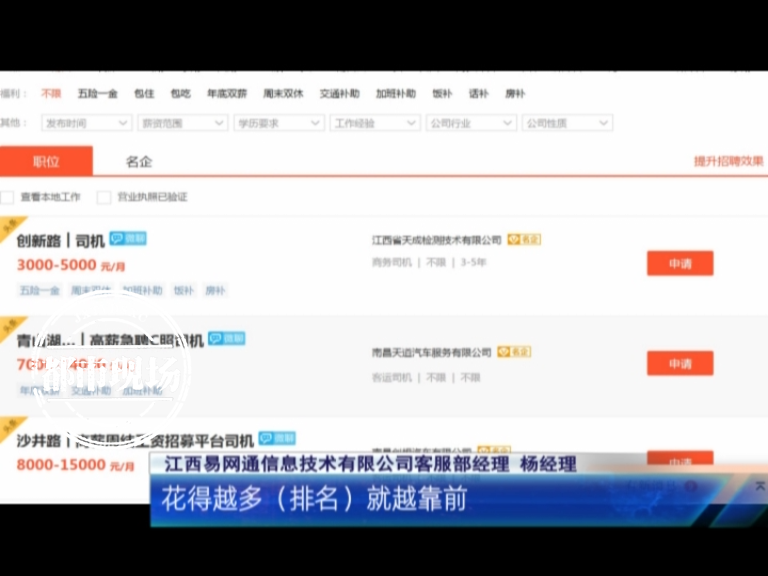This screenshot has height=576, width=768.
Task: Click the 微聊 chat icon beside 创新路 司机
Action: click(x=128, y=238)
